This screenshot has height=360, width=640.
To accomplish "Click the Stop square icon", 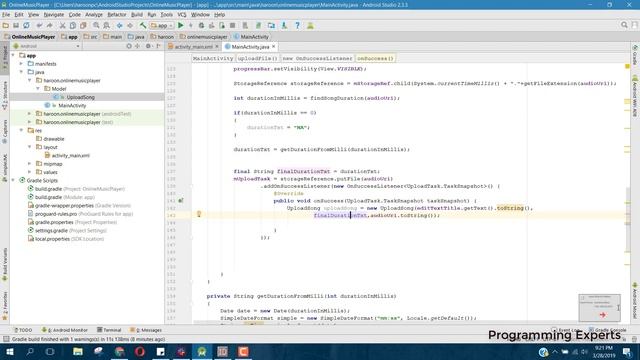I will 232,25.
